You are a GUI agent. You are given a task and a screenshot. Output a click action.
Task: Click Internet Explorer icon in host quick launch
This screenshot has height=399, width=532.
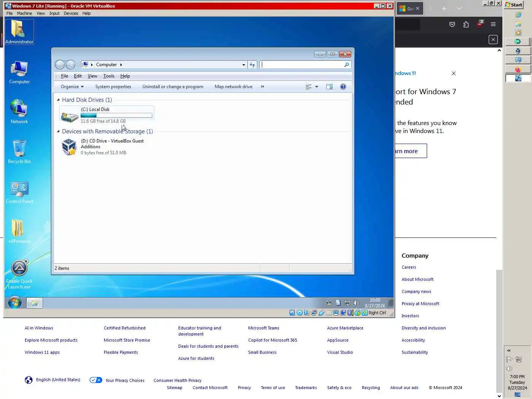click(518, 15)
